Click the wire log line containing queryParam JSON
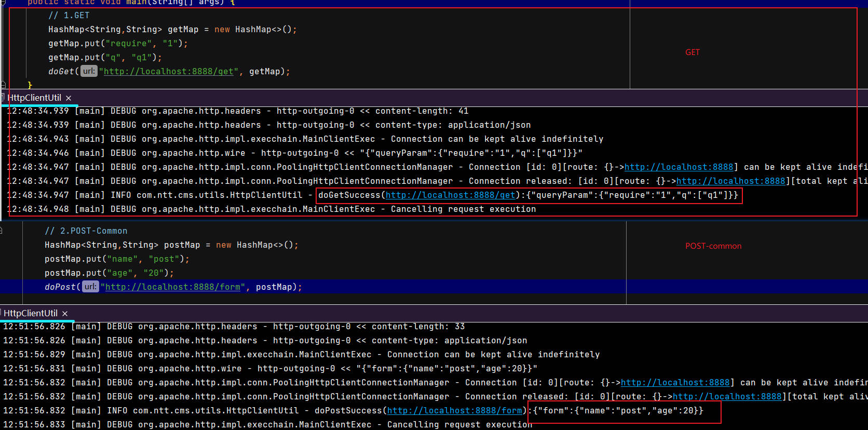 (295, 153)
